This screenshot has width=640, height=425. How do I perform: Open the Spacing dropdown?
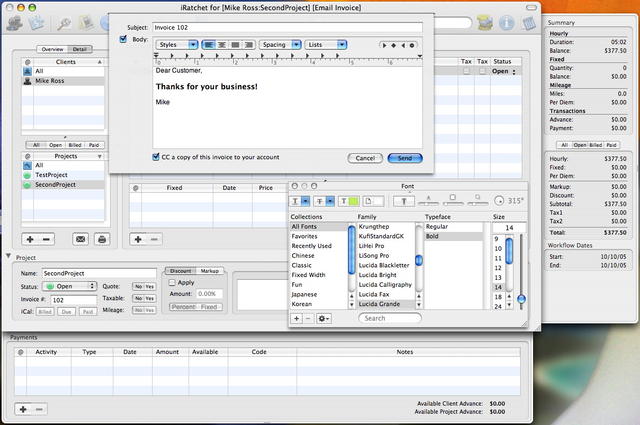click(280, 45)
